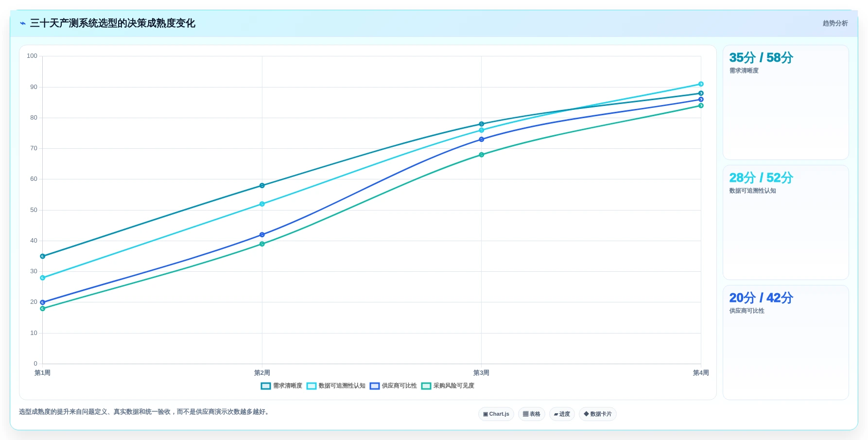Click 采购风险可见度 data point at 第3周
Viewport: 868px width, 440px height.
point(482,155)
